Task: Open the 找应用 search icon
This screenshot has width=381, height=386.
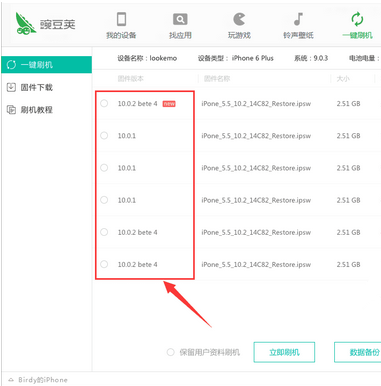Action: pyautogui.click(x=180, y=19)
